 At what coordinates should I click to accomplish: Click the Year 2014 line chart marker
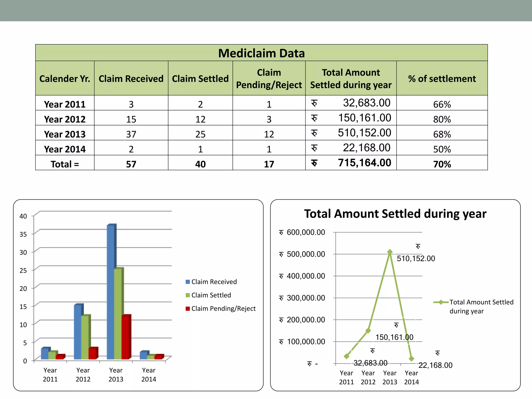[x=411, y=359]
